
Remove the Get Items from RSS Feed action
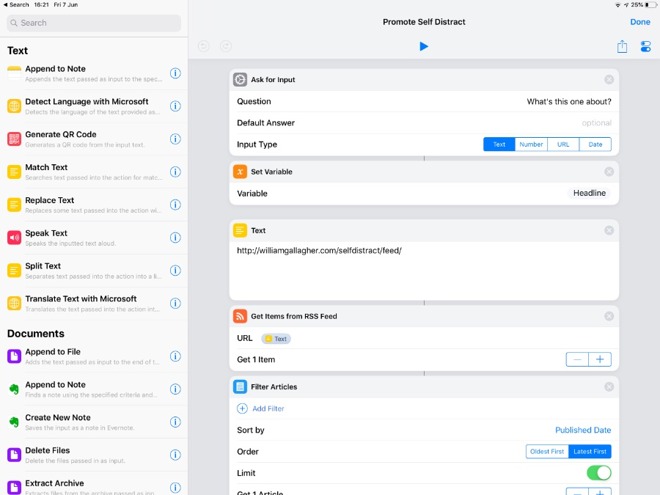pyautogui.click(x=609, y=316)
